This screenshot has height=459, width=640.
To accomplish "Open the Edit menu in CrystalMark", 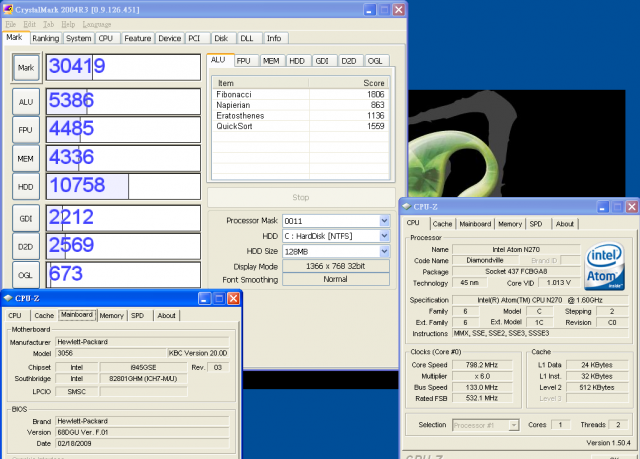I will (x=29, y=24).
